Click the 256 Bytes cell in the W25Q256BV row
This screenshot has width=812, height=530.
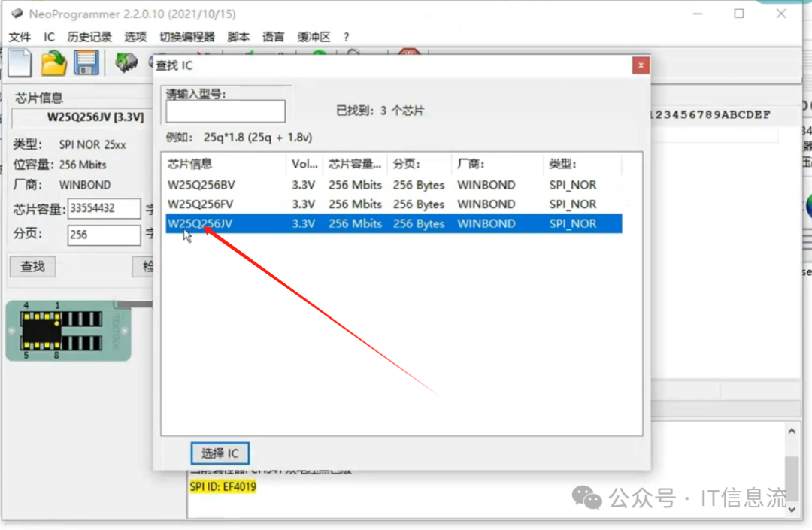419,185
